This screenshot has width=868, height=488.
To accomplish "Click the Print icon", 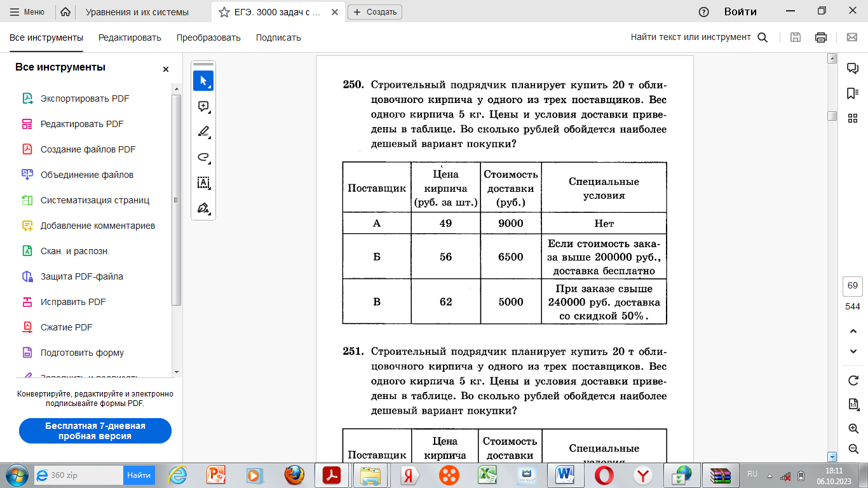I will (x=821, y=37).
